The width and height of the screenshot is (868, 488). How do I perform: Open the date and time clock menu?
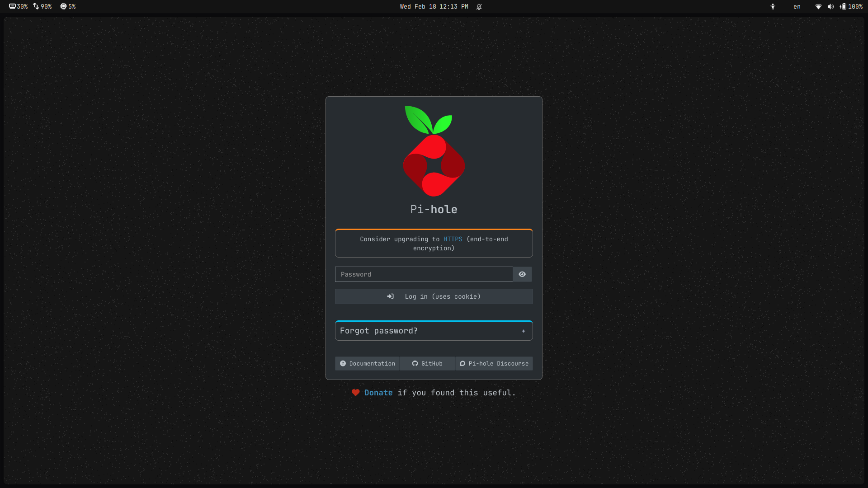(434, 7)
